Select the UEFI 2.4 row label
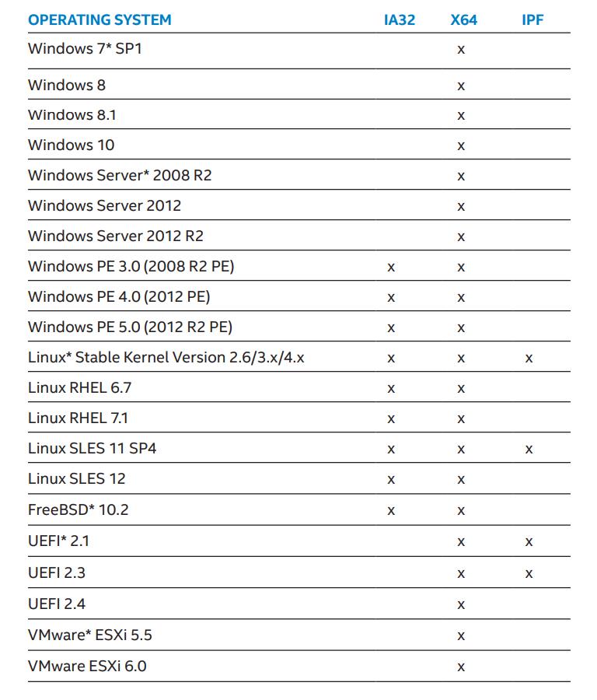This screenshot has height=700, width=597. click(57, 604)
